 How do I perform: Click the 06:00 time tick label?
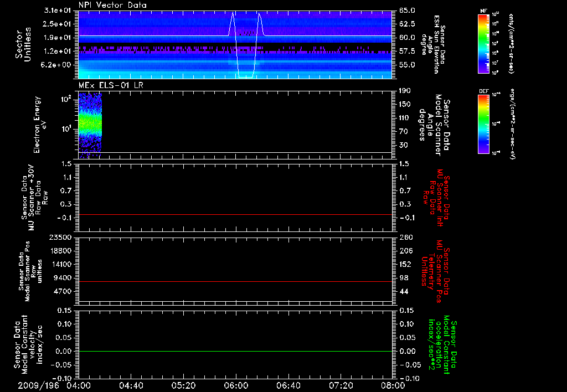pos(236,385)
